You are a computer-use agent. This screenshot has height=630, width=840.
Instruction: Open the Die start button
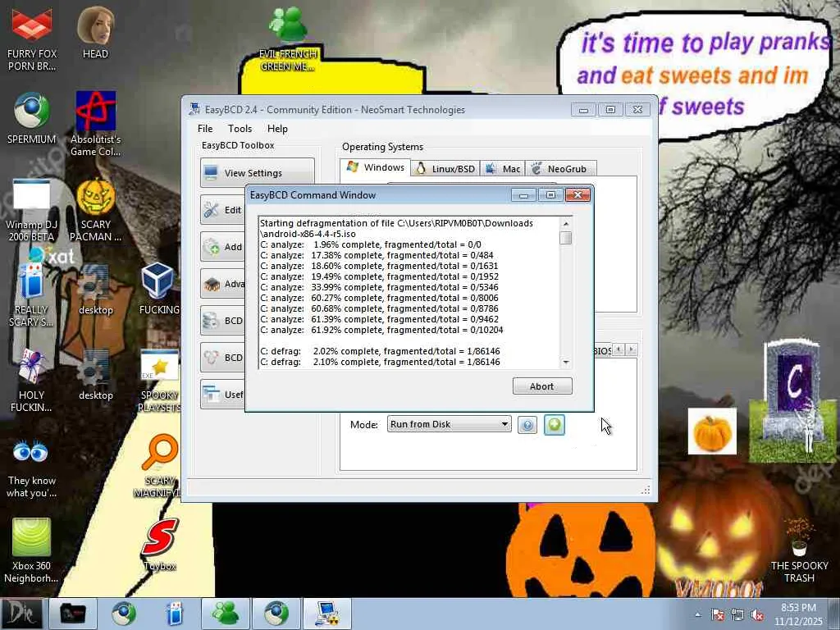coord(22,614)
